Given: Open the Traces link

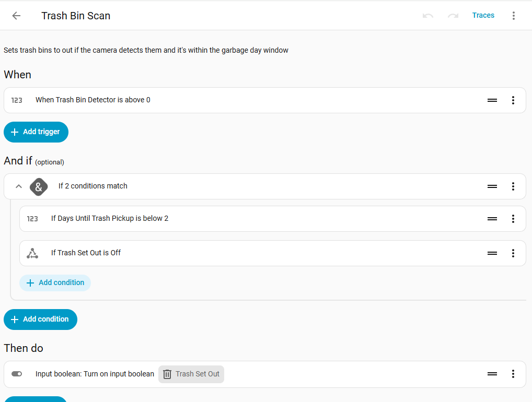Looking at the screenshot, I should tap(483, 15).
